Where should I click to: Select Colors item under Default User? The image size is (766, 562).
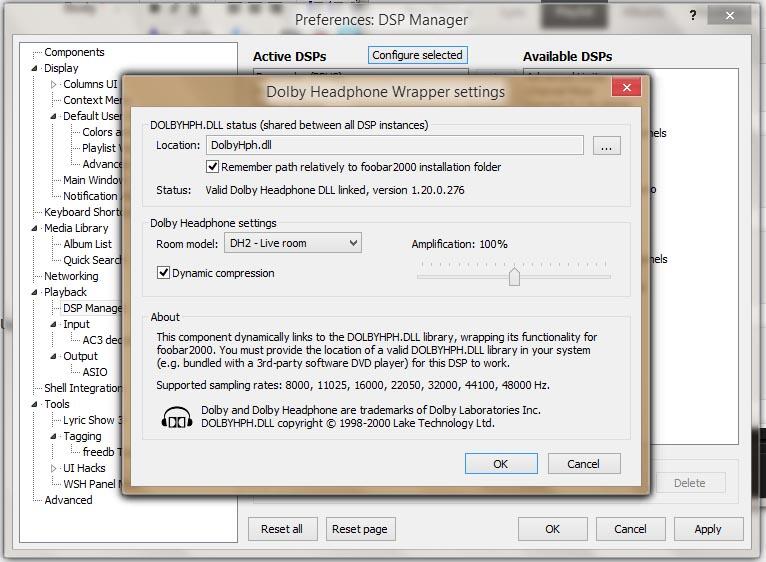pos(102,132)
